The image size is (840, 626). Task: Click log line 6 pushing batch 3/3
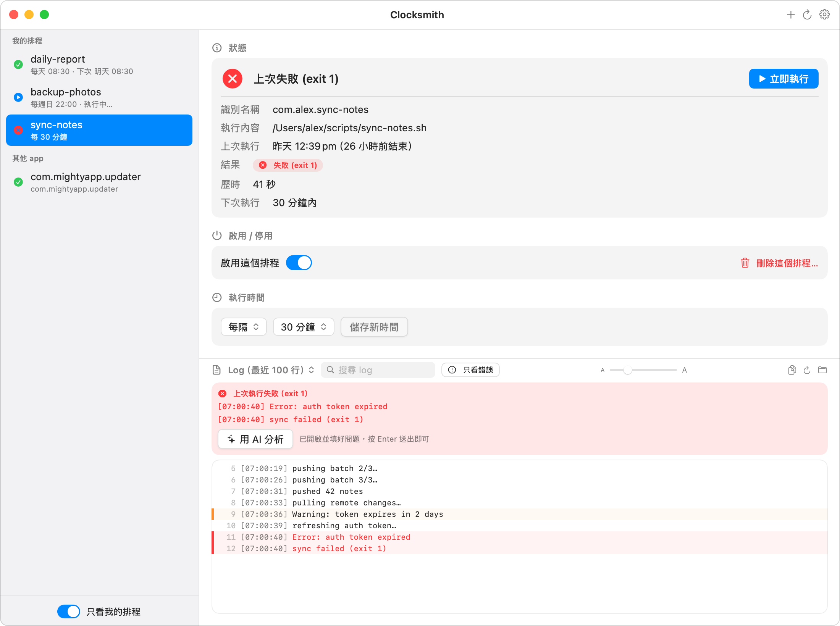(520, 480)
